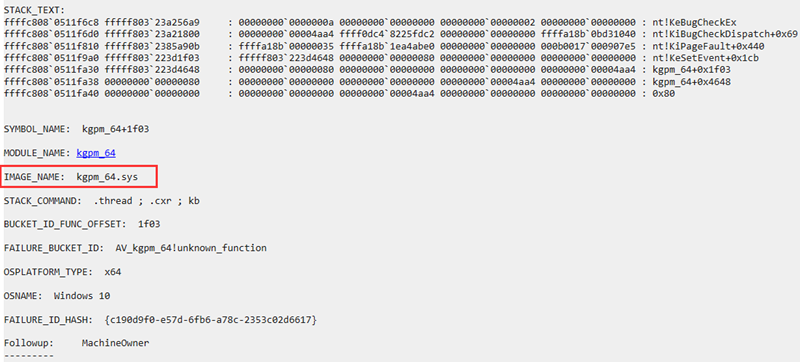Click the SYMBOL_NAME kgpm_64+1f03 line
This screenshot has width=800, height=362.
coord(76,130)
